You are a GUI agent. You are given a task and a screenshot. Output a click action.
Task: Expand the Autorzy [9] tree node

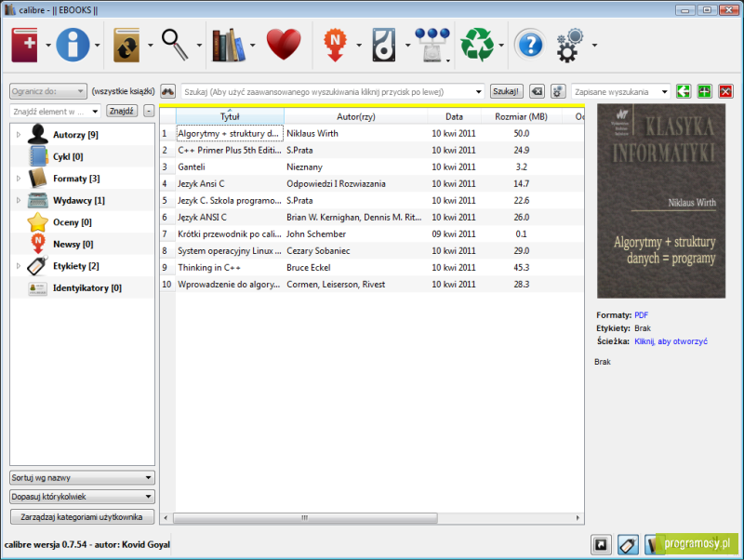pos(19,135)
